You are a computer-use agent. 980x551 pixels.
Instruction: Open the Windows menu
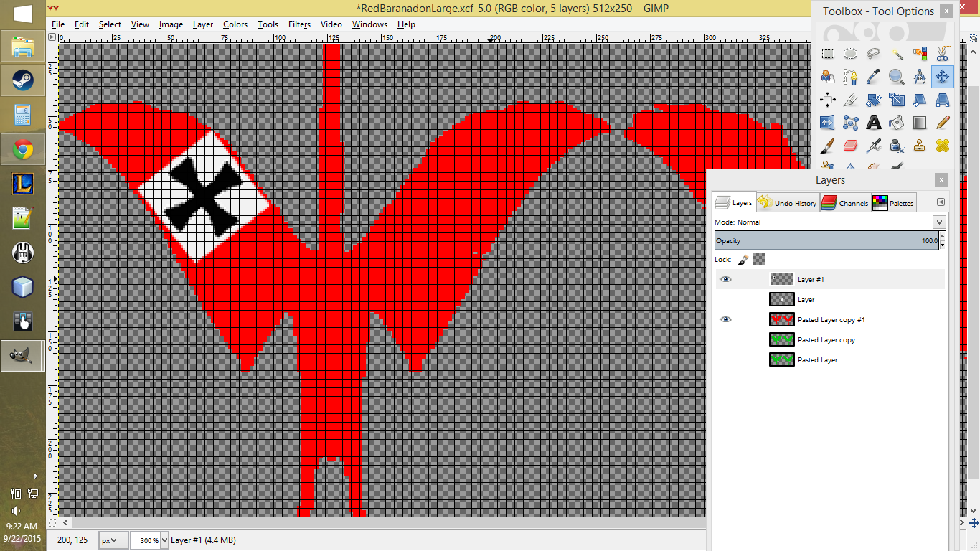pos(369,24)
